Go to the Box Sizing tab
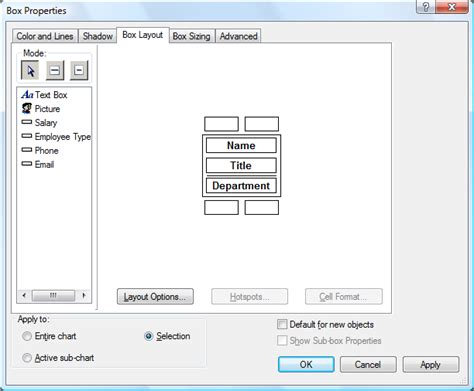The image size is (474, 391). coord(192,36)
